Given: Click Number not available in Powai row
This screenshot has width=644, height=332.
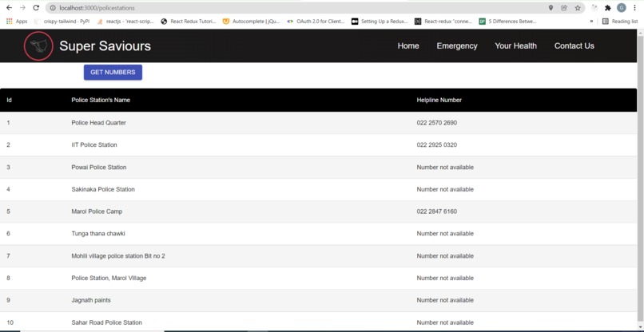Looking at the screenshot, I should click(445, 167).
